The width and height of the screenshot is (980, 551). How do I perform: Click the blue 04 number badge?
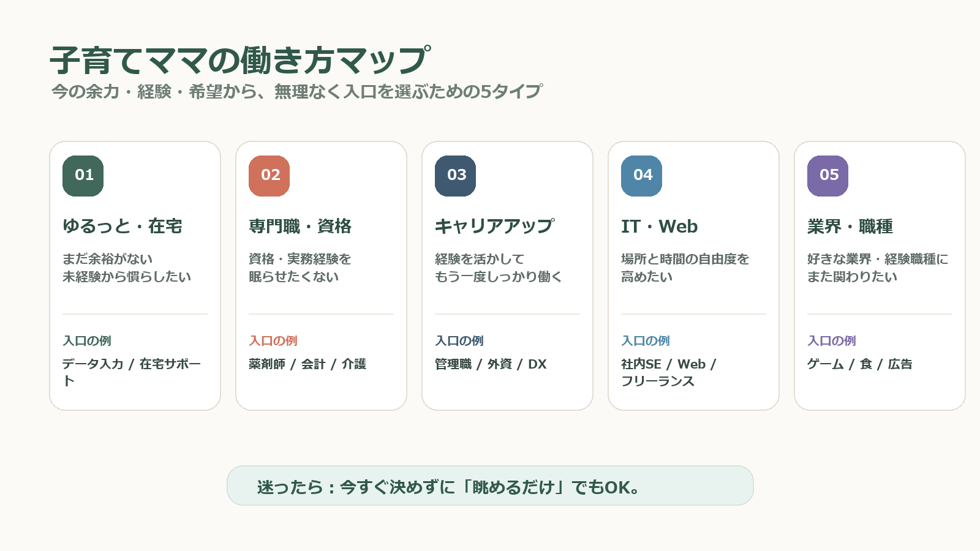click(x=641, y=176)
